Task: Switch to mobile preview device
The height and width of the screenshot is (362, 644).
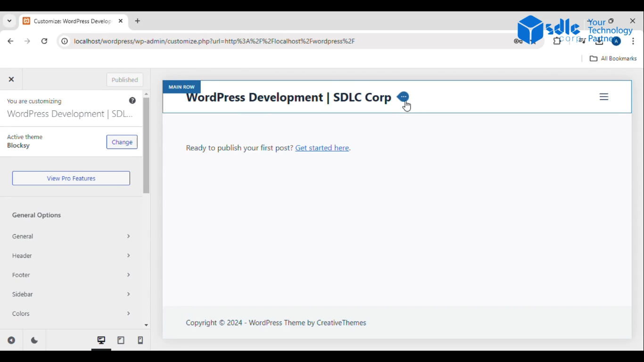Action: 140,340
